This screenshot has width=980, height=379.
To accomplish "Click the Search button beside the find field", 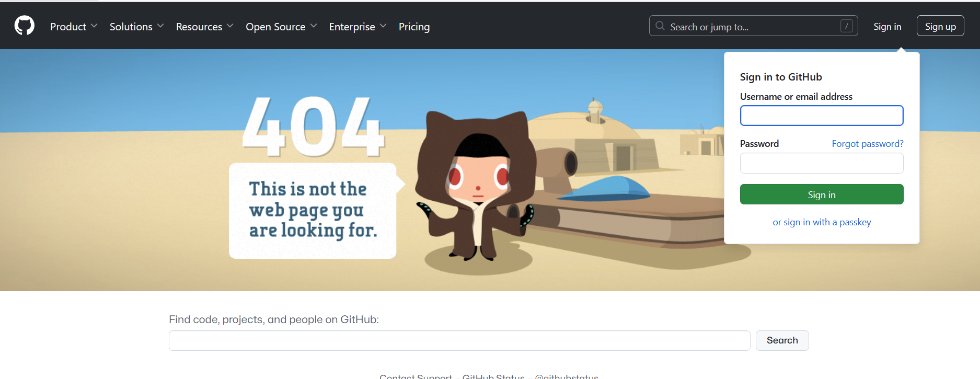I will pyautogui.click(x=782, y=340).
